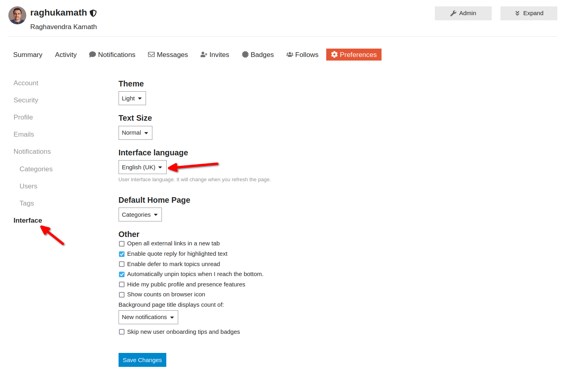
Task: Open Notifications tab via speech bubble icon
Action: click(92, 55)
